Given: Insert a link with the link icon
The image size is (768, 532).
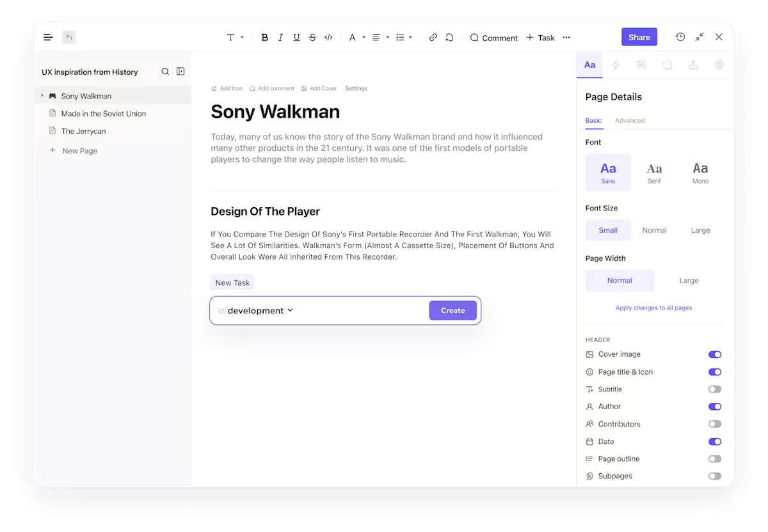Looking at the screenshot, I should coord(433,37).
